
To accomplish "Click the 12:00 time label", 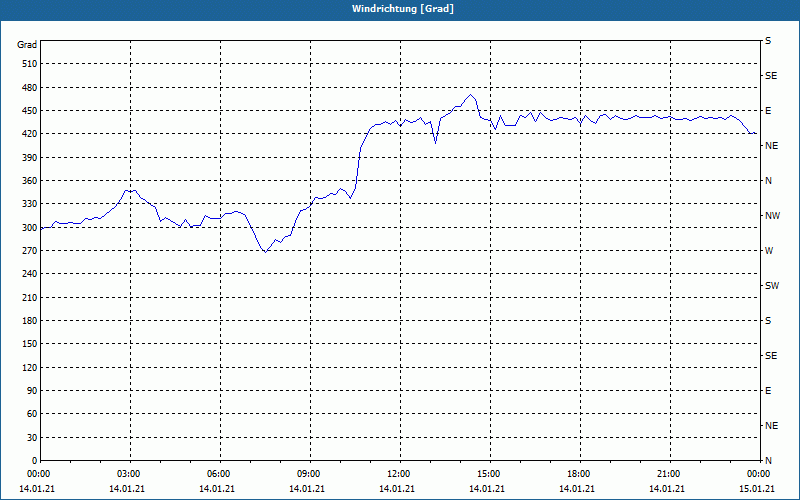I will click(x=399, y=474).
